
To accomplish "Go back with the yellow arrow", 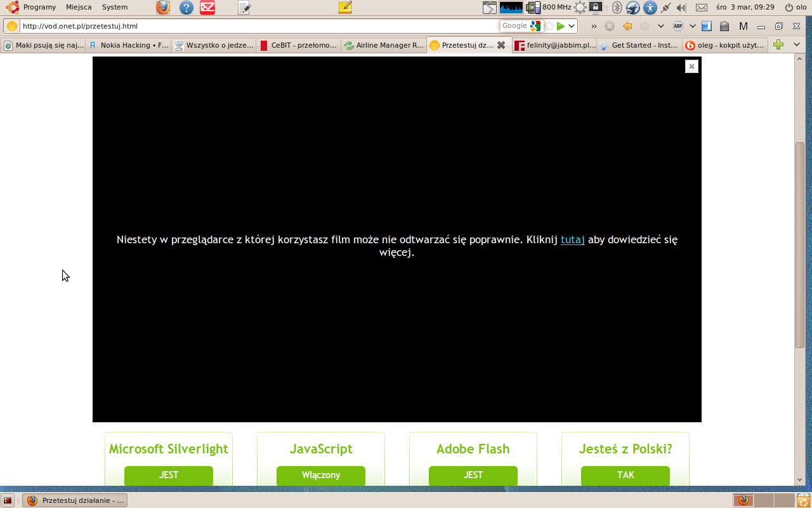I will (x=627, y=26).
